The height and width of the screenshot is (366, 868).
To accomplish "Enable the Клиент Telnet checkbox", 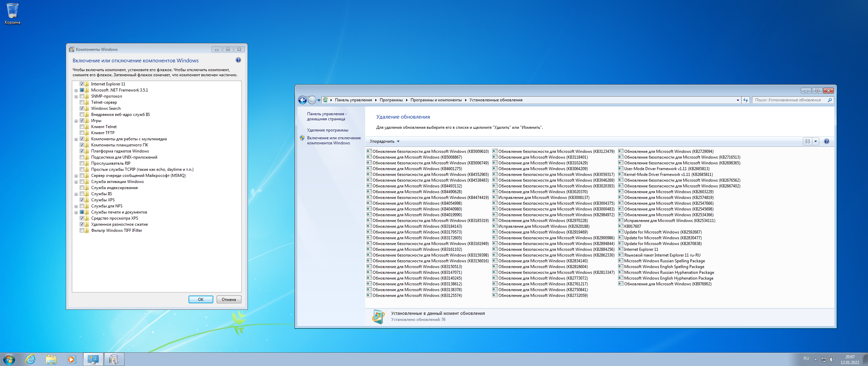I will [82, 127].
